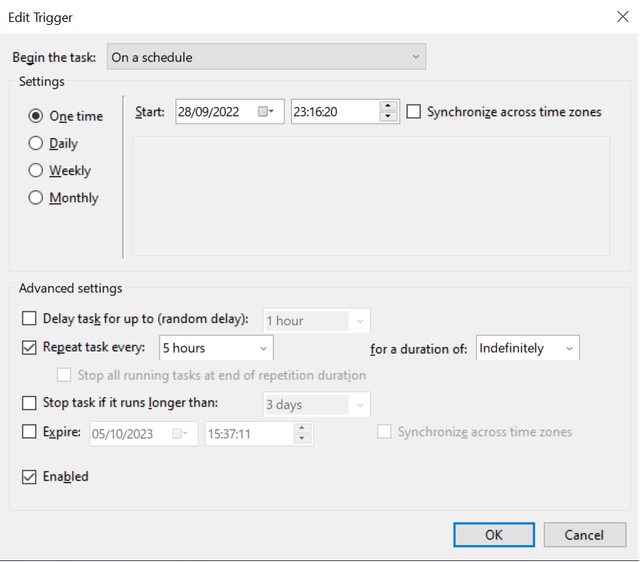Click the Synchronize checkbox beside Expire time
This screenshot has width=640, height=562.
(384, 431)
